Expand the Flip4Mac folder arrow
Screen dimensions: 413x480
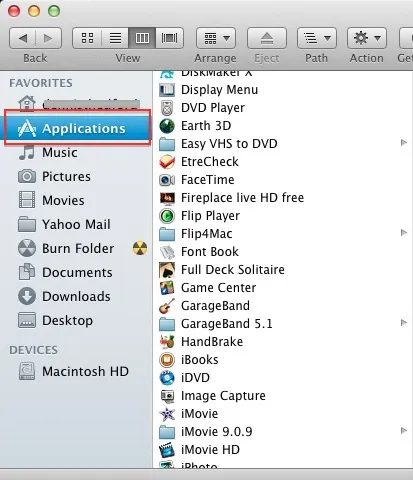coord(404,232)
